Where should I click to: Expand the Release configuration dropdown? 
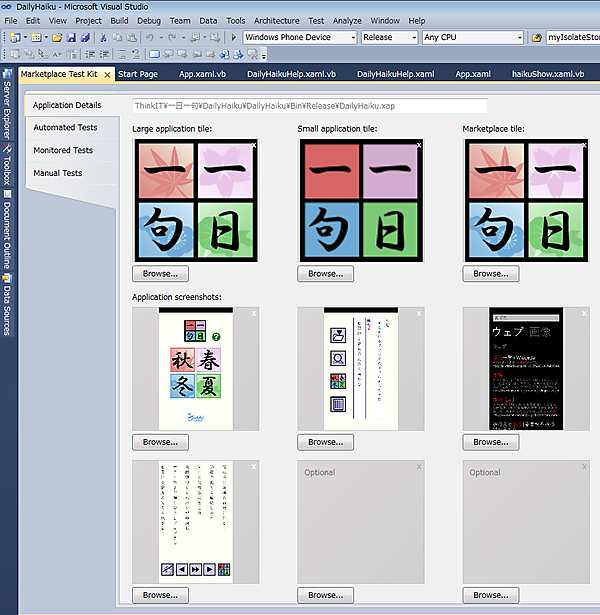pos(389,37)
